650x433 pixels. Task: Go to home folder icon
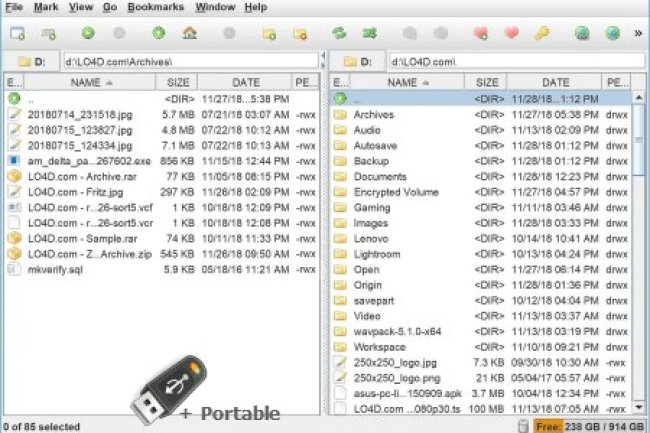pyautogui.click(x=190, y=33)
